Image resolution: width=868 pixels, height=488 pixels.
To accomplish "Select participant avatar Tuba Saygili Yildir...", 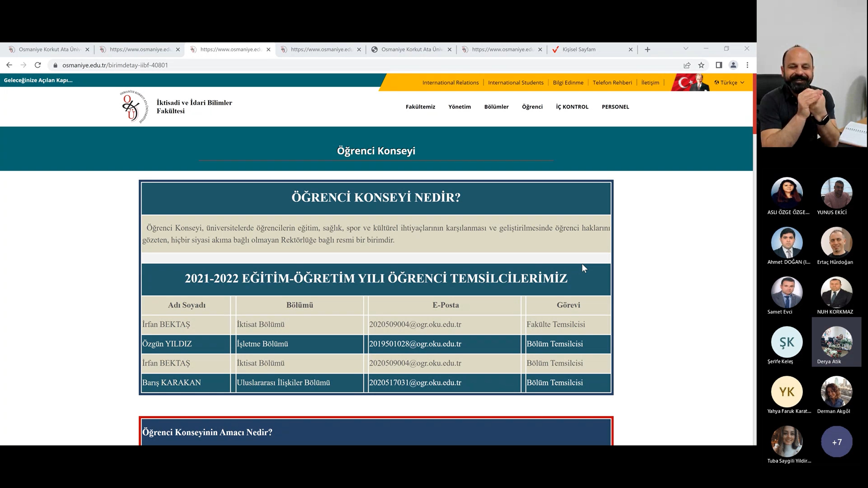I will (x=787, y=441).
